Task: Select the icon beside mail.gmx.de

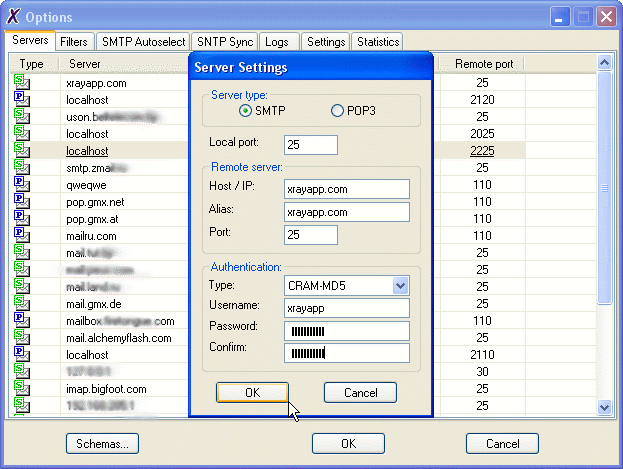Action: (22, 304)
